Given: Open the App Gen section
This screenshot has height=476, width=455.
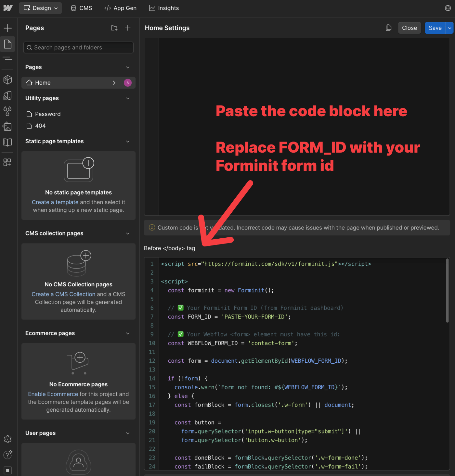Looking at the screenshot, I should click(120, 8).
